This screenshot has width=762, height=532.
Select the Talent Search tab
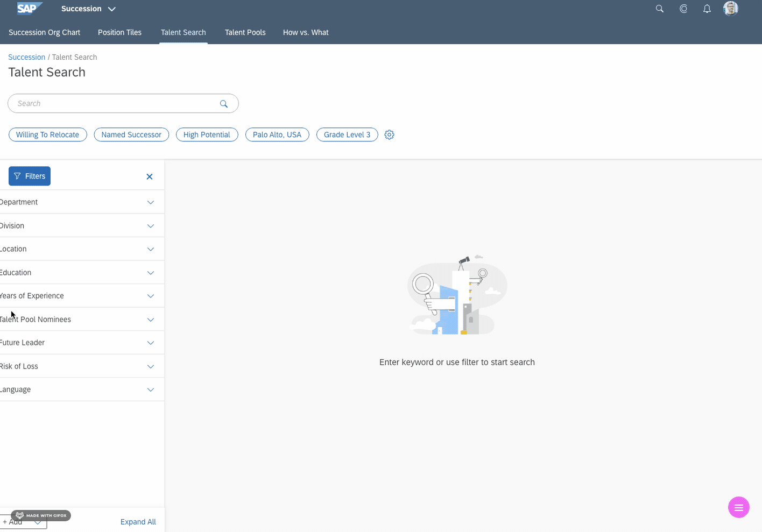click(184, 32)
